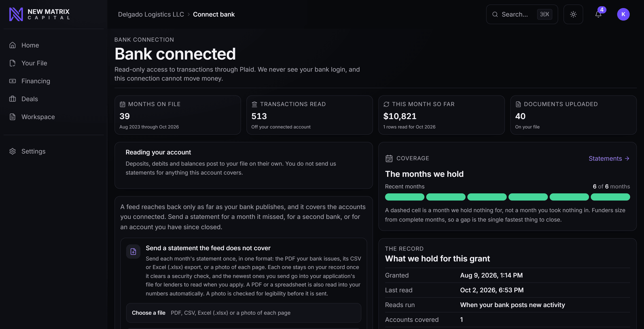The image size is (644, 329).
Task: Click the 39 months on file value
Action: point(125,116)
